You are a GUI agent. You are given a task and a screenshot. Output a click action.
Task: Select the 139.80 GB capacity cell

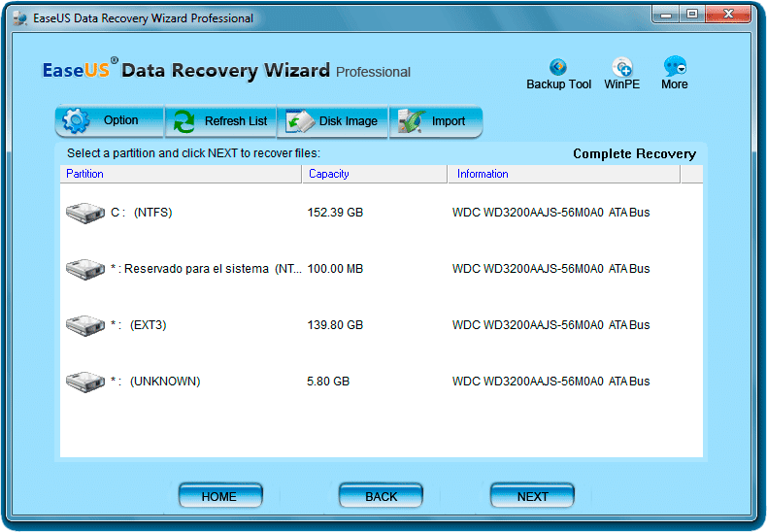tap(335, 324)
